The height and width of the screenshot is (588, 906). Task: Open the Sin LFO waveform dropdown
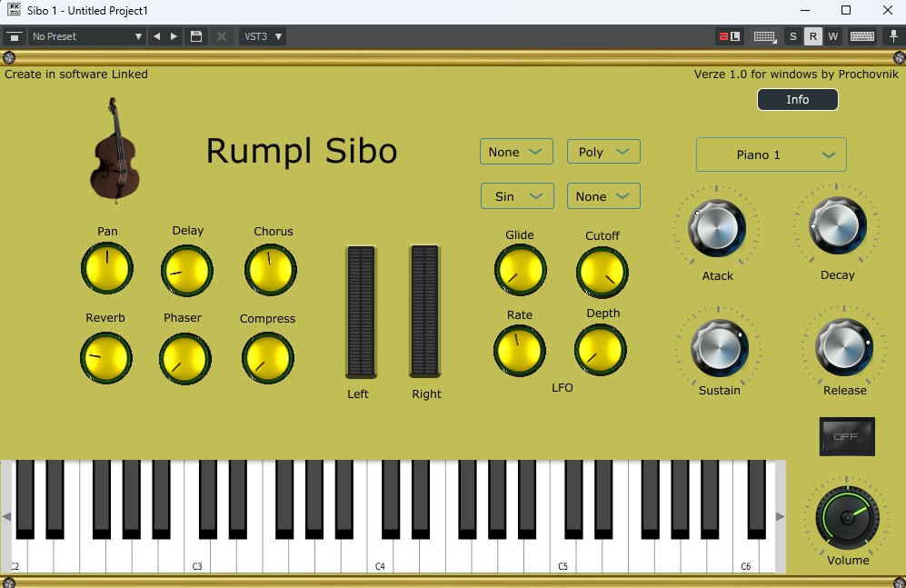(516, 196)
